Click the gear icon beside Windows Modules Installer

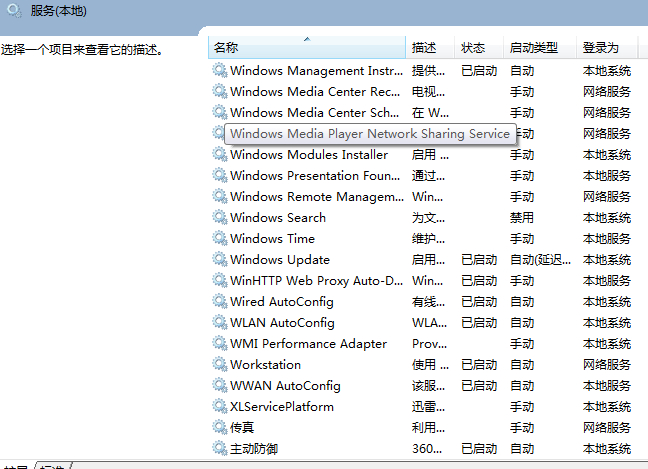[x=220, y=155]
